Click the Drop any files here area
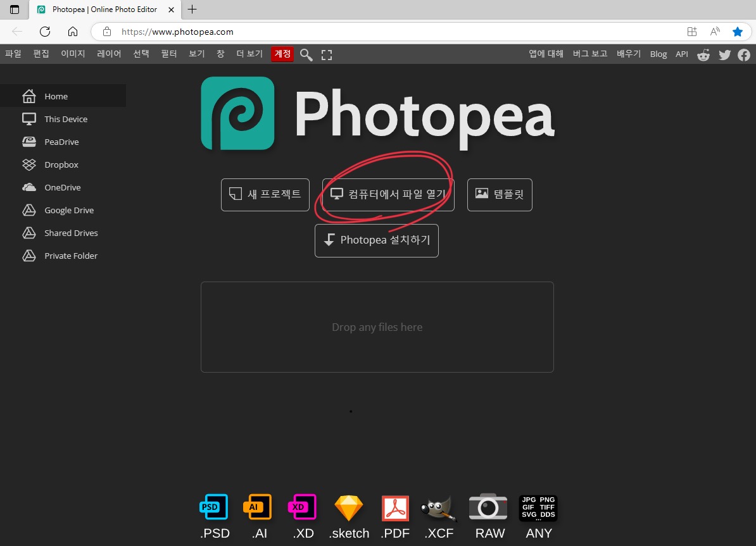 [x=377, y=326]
